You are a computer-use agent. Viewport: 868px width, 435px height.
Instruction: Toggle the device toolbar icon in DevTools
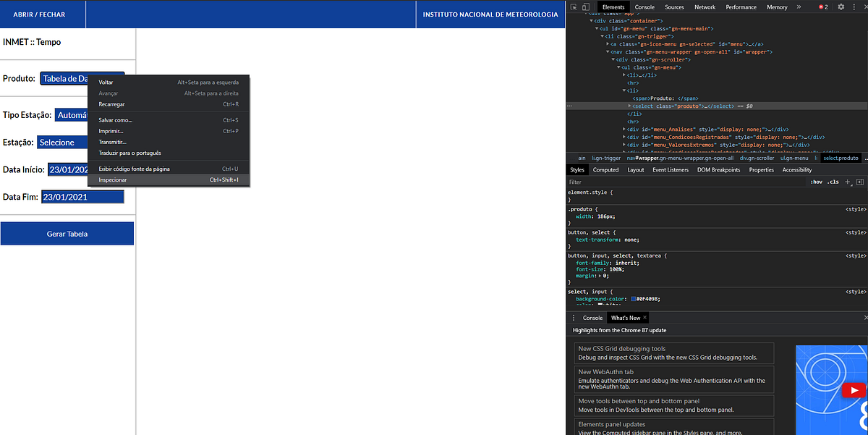(x=587, y=7)
